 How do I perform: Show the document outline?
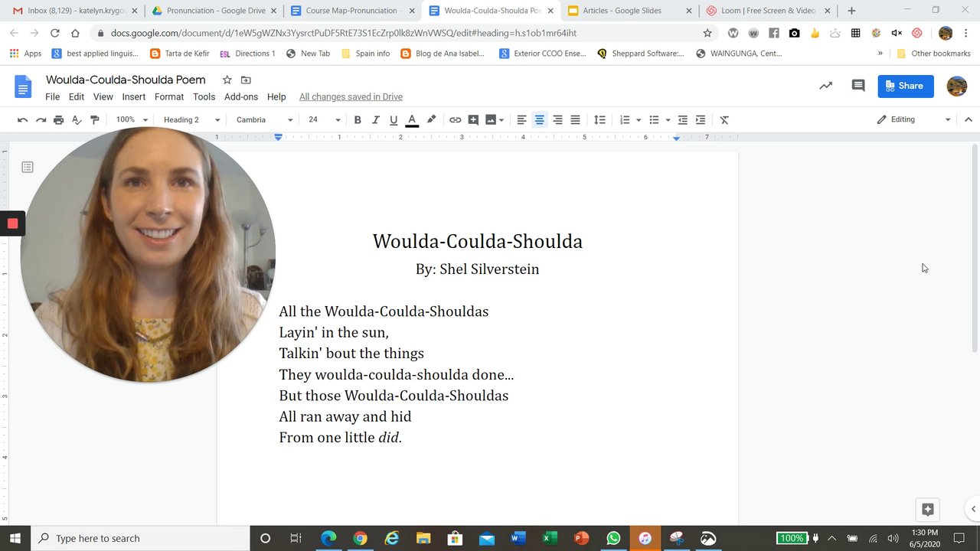[28, 167]
